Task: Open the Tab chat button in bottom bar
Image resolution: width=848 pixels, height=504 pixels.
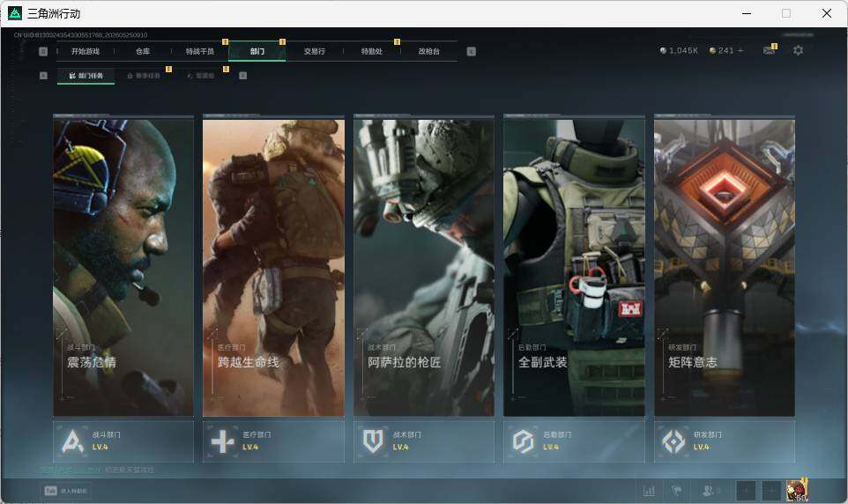Action: pyautogui.click(x=66, y=491)
